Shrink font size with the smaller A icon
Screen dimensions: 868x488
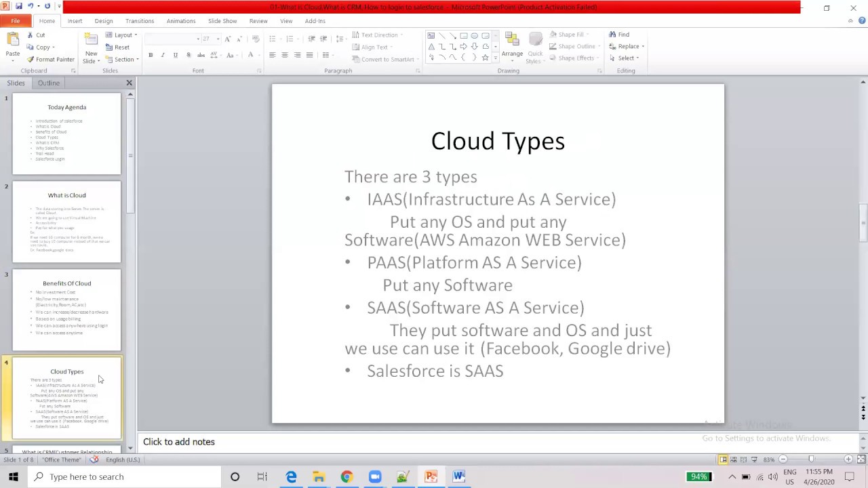tap(239, 39)
